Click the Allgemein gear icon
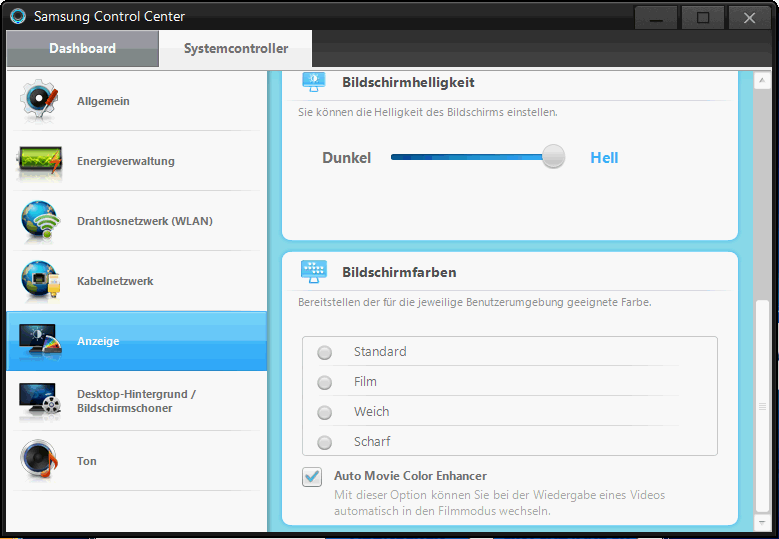Viewport: 779px width, 539px height. [x=39, y=99]
